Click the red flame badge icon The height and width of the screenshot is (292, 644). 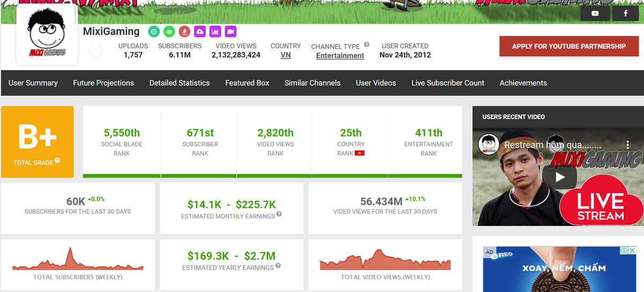click(x=184, y=32)
